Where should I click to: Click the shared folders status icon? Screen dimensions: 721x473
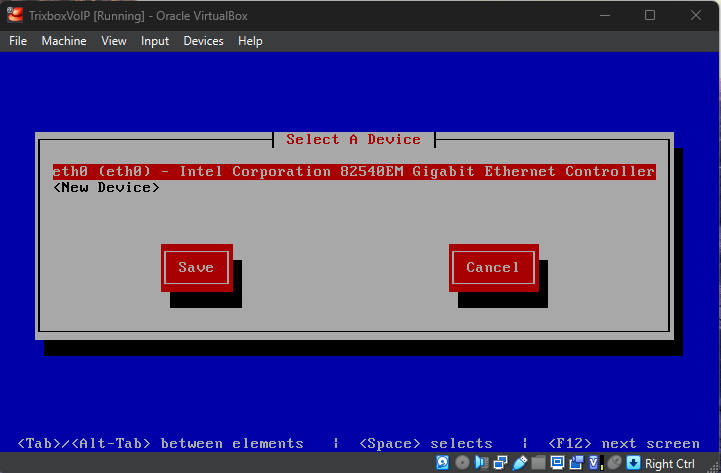(538, 462)
